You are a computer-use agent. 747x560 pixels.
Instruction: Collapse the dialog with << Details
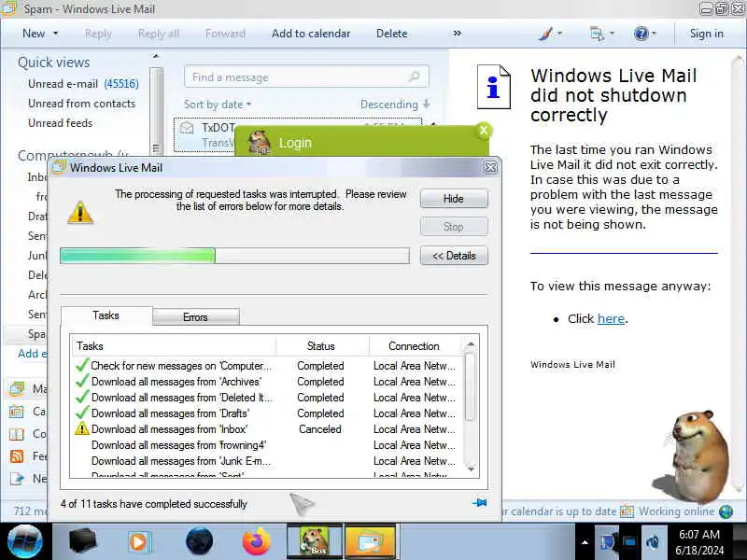[x=454, y=256]
